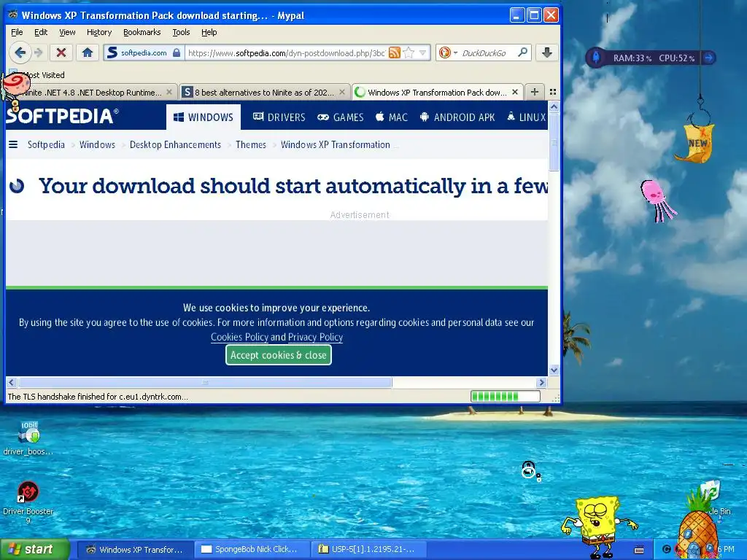Click the horizontal scrollbar right arrow
Image resolution: width=747 pixels, height=560 pixels.
point(541,382)
